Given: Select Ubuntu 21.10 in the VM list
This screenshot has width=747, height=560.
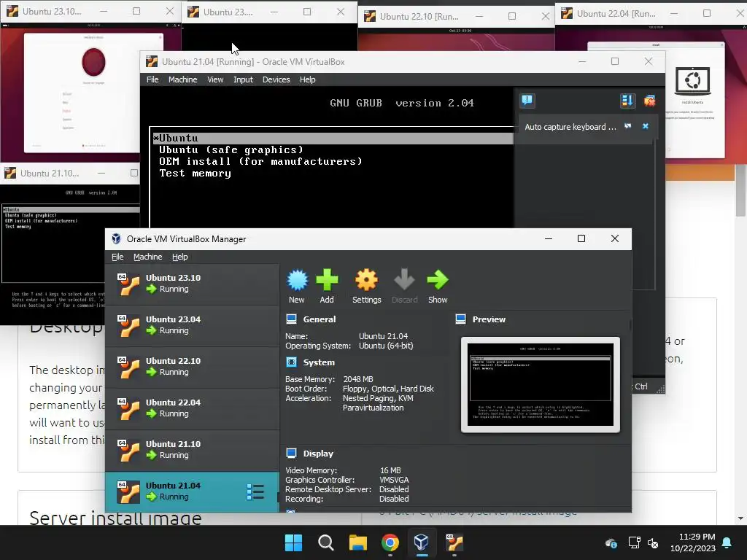Looking at the screenshot, I should pos(192,450).
